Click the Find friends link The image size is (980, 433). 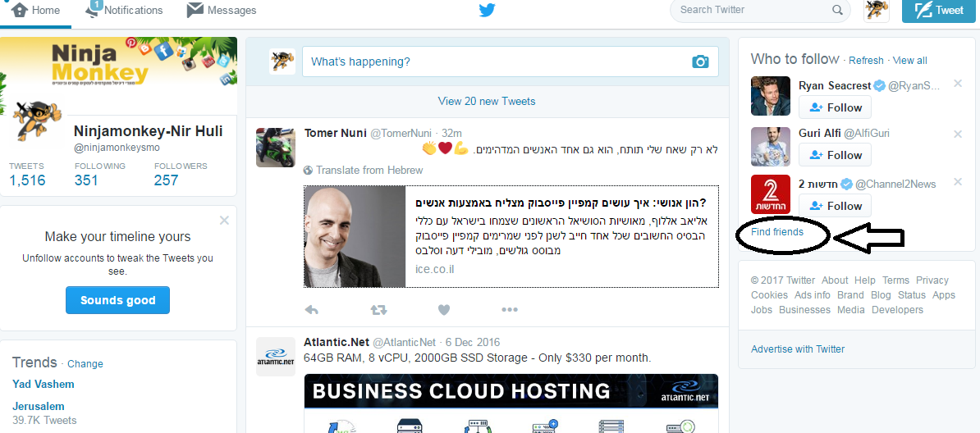click(x=777, y=232)
